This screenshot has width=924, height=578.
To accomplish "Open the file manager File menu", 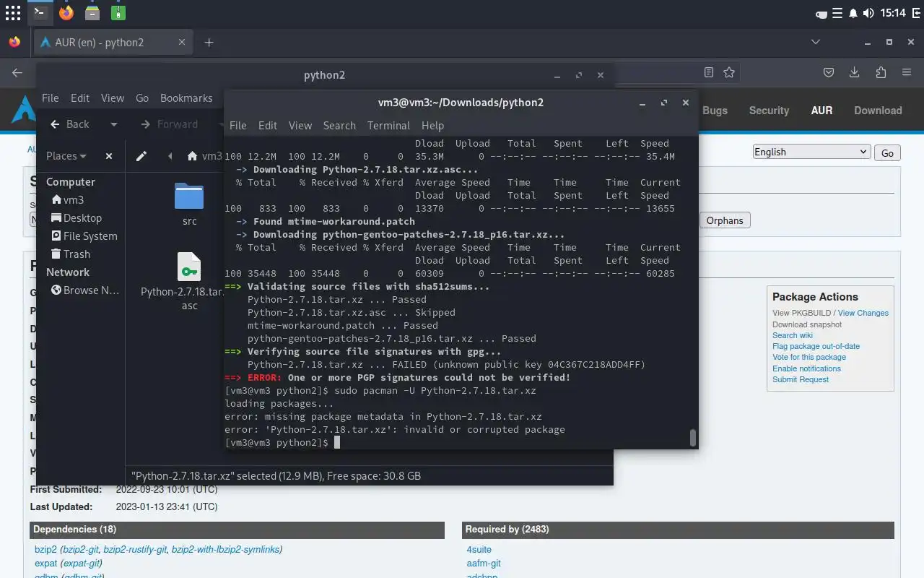I will click(50, 98).
